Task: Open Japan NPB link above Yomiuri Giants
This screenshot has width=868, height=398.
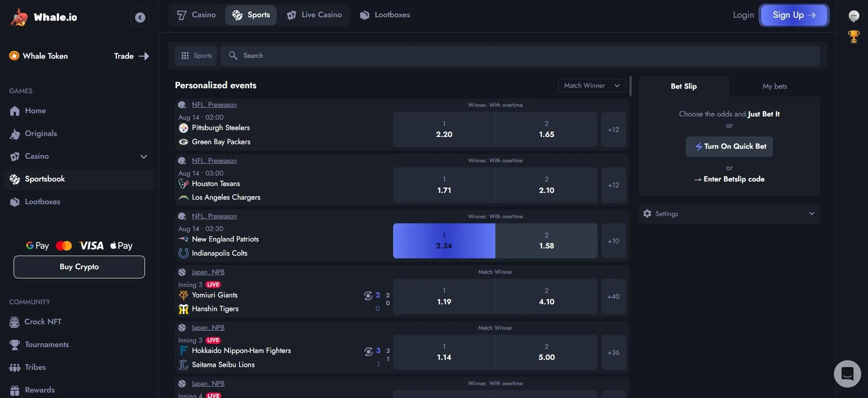Action: tap(208, 272)
